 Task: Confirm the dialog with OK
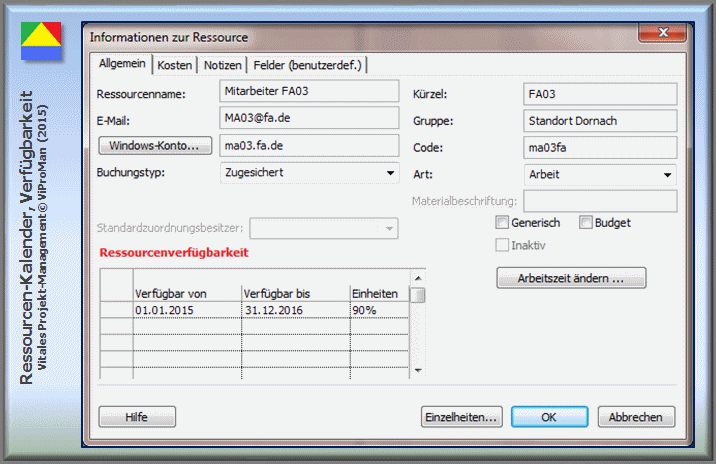[549, 416]
